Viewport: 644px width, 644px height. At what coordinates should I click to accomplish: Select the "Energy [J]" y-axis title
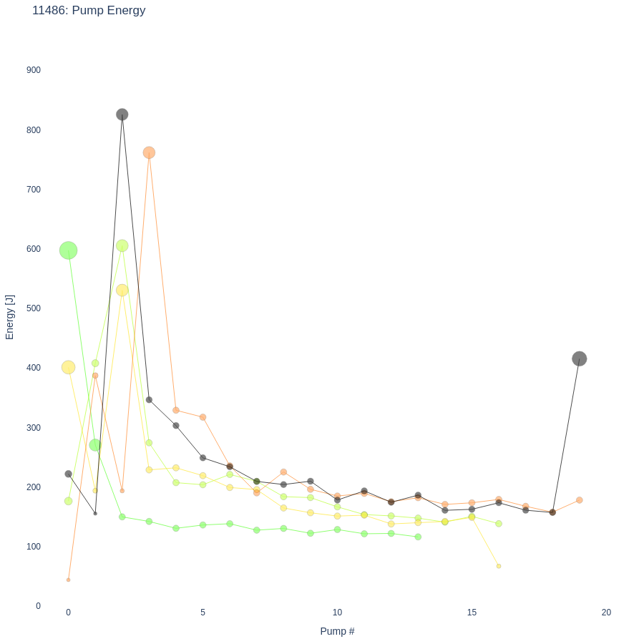[10, 317]
